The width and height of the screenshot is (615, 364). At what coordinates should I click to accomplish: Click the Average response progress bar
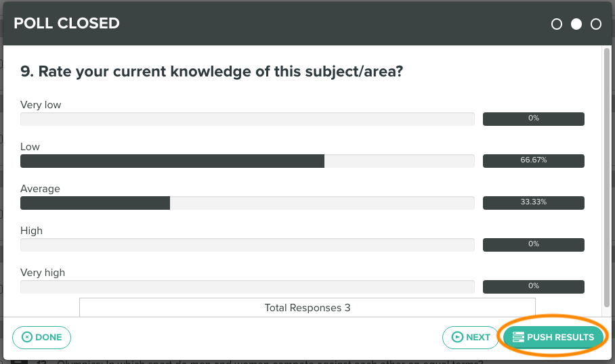point(247,203)
